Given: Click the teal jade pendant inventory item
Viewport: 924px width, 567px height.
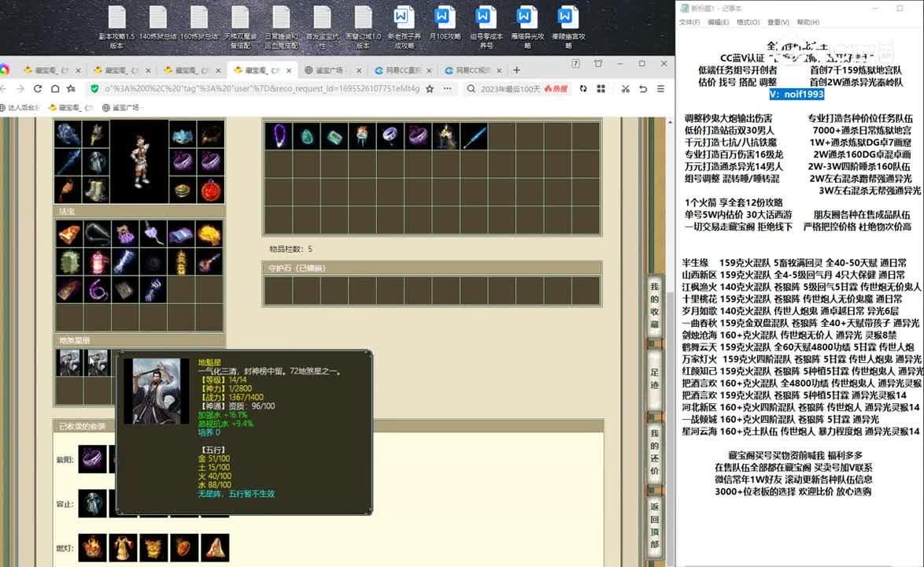Looking at the screenshot, I should point(306,136).
